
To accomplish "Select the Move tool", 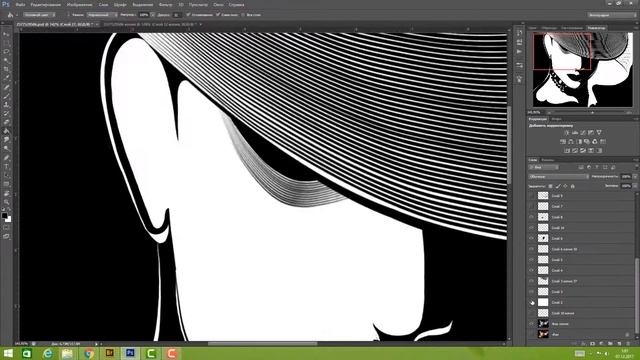I will [6, 34].
